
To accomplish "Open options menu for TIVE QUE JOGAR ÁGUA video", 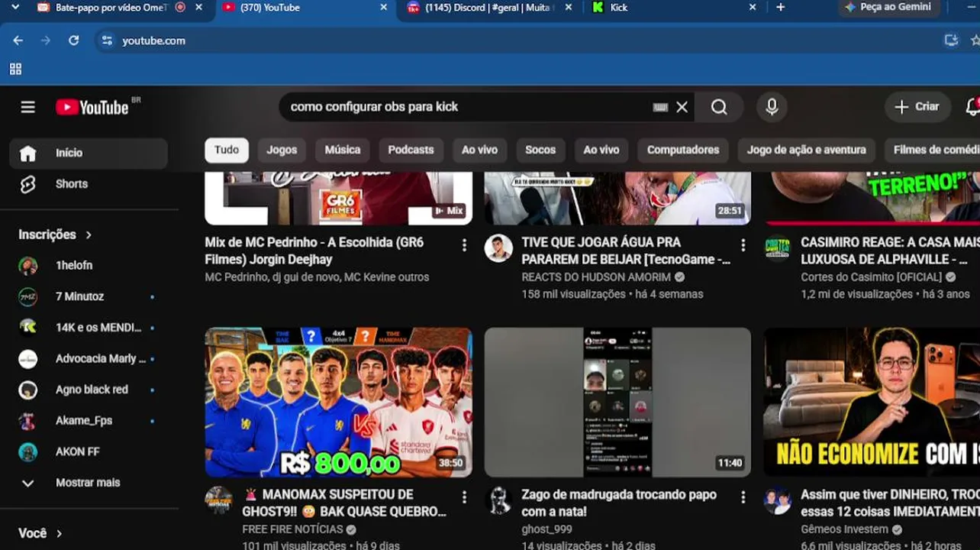I will tap(743, 245).
